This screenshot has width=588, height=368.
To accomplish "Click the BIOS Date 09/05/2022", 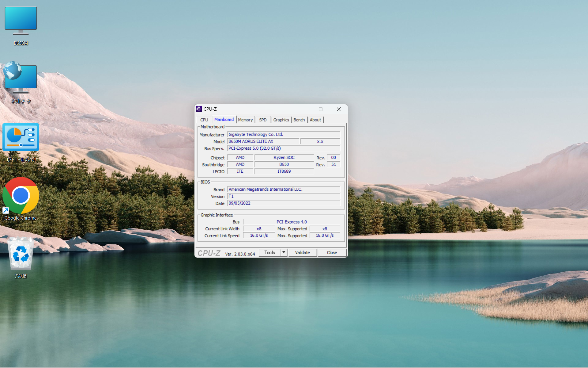I will coord(284,203).
